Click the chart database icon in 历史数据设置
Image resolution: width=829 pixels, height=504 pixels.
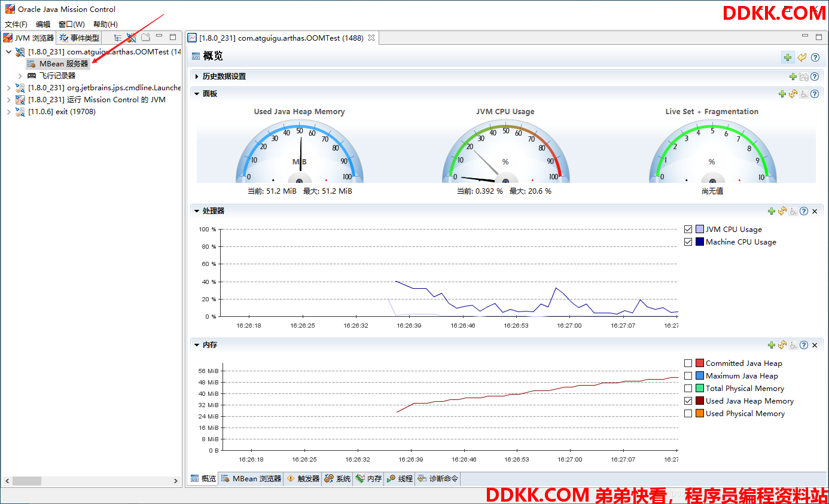click(804, 77)
